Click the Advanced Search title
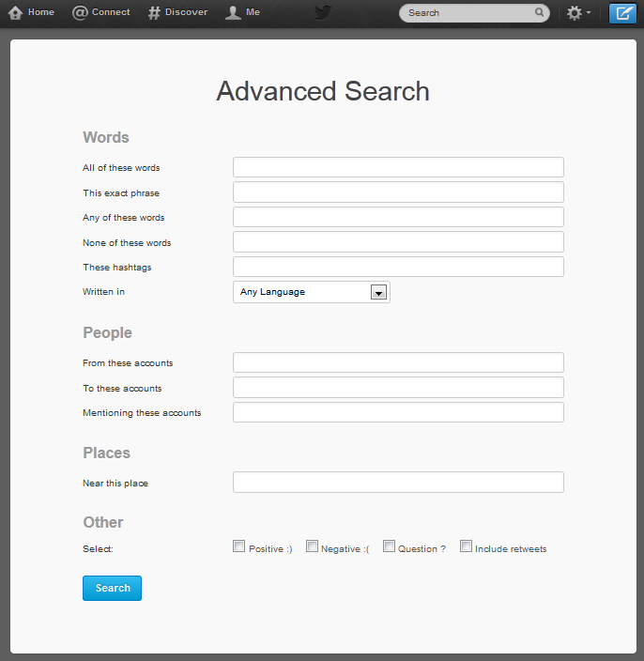This screenshot has height=661, width=644. [x=323, y=91]
